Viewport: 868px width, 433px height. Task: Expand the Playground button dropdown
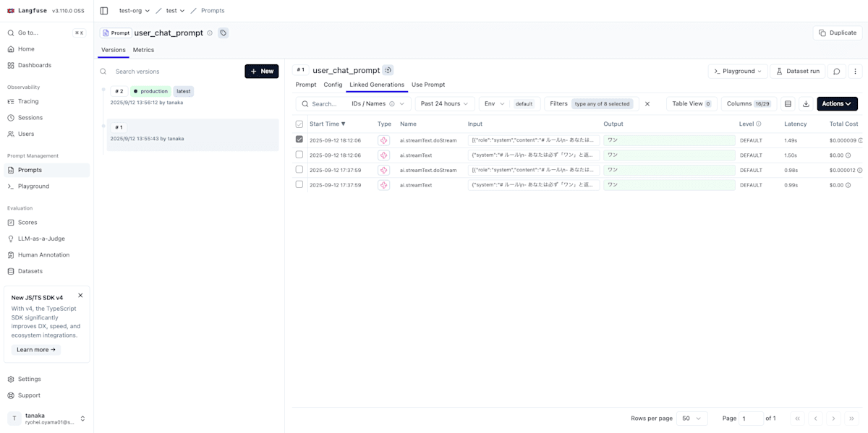coord(738,71)
